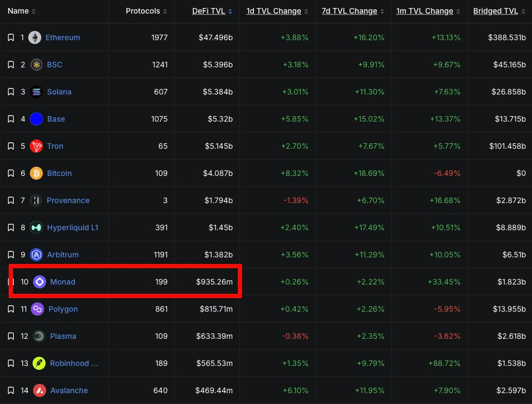Sort table by Name column arrows
The height and width of the screenshot is (404, 532).
pyautogui.click(x=34, y=11)
